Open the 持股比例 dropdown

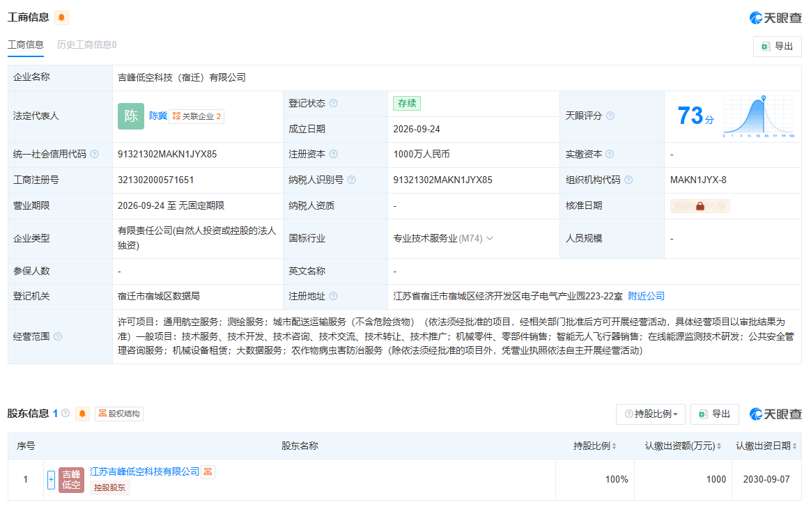tap(651, 414)
